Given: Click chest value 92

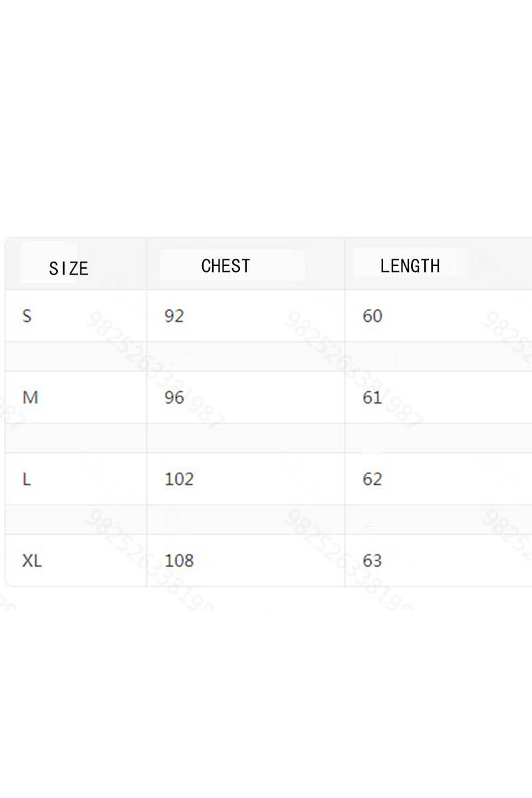Looking at the screenshot, I should click(174, 315).
